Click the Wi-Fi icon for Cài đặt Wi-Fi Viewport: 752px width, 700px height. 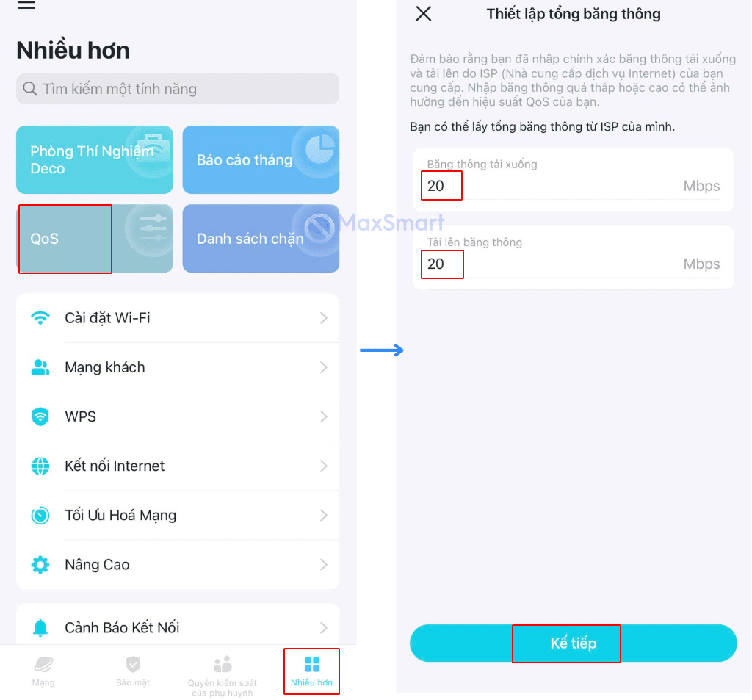[x=40, y=317]
